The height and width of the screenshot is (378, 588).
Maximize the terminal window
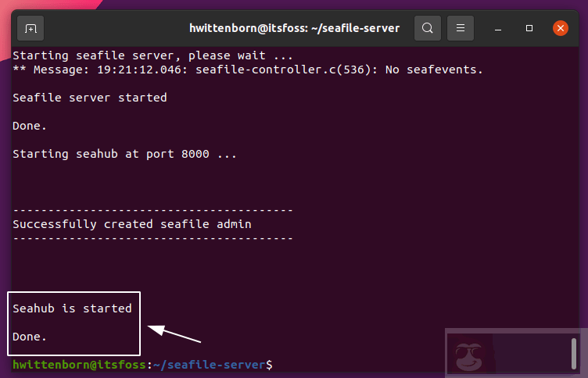tap(529, 28)
